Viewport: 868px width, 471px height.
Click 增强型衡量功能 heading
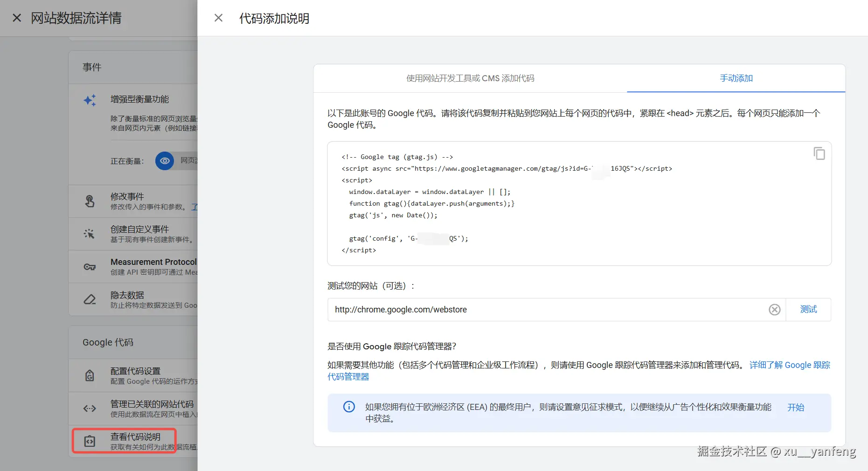point(139,99)
